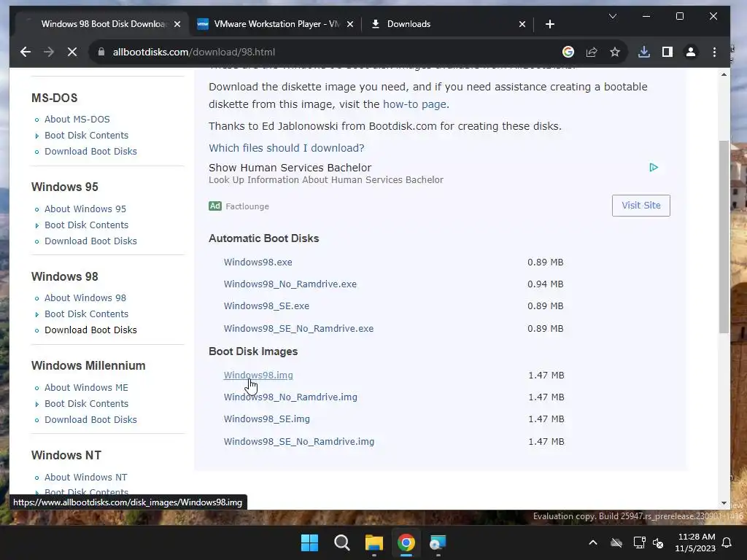Open Chrome profile menu

coord(690,52)
